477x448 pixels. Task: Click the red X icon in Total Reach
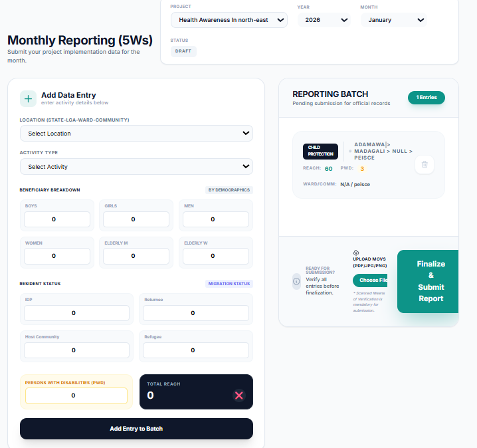coord(239,395)
